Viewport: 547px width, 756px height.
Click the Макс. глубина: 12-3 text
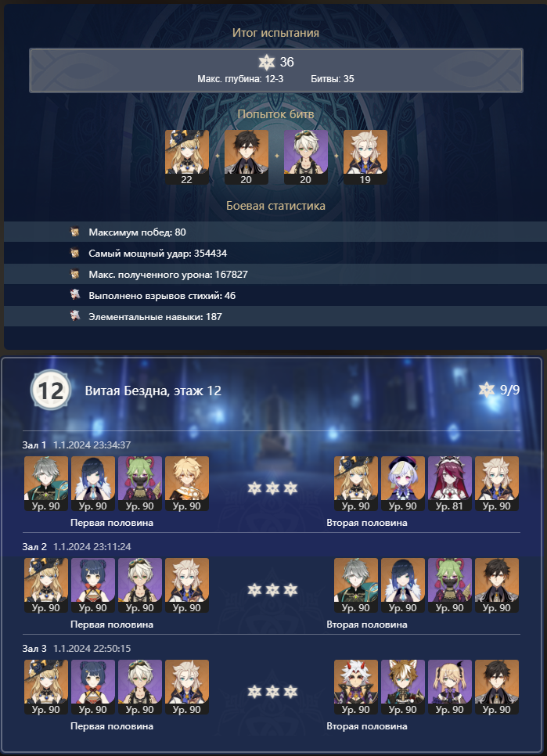pyautogui.click(x=240, y=79)
